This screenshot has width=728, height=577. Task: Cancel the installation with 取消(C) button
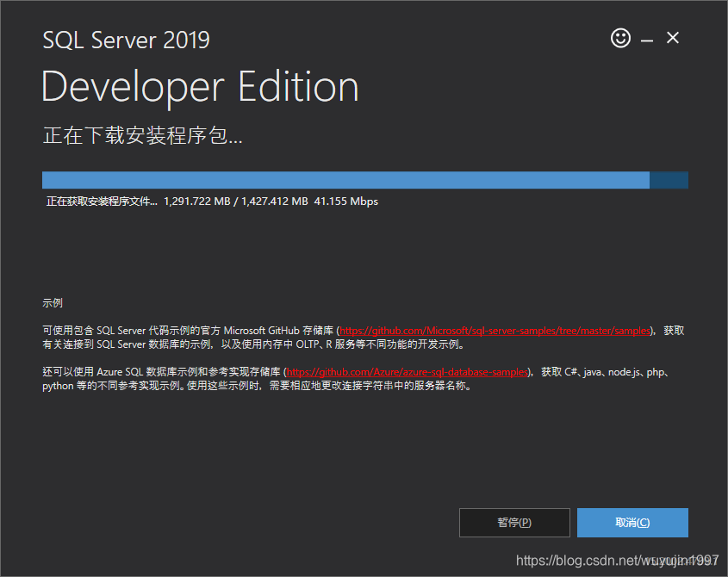tap(632, 523)
